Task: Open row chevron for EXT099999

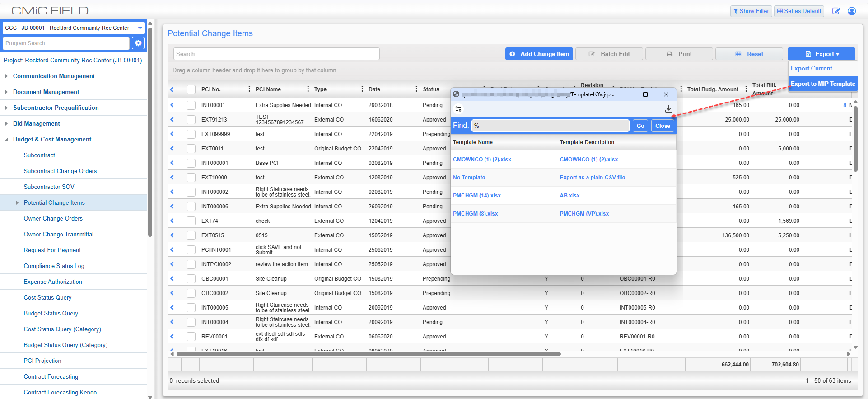Action: click(172, 134)
